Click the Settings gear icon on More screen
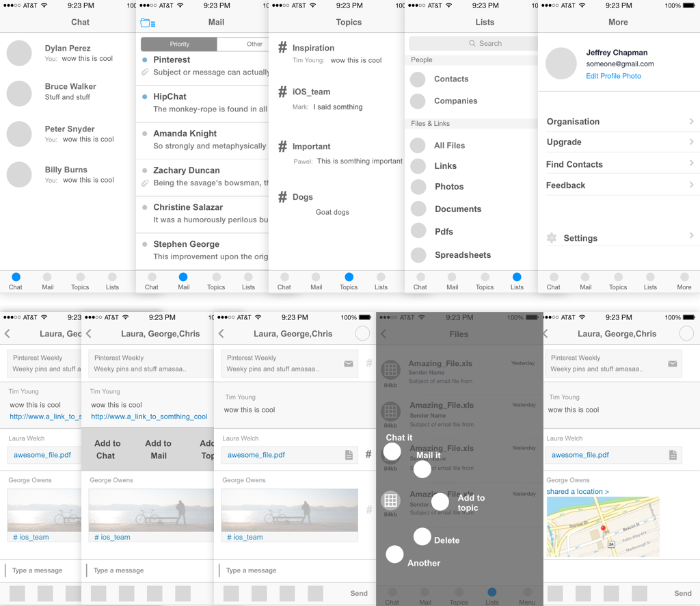 tap(552, 237)
